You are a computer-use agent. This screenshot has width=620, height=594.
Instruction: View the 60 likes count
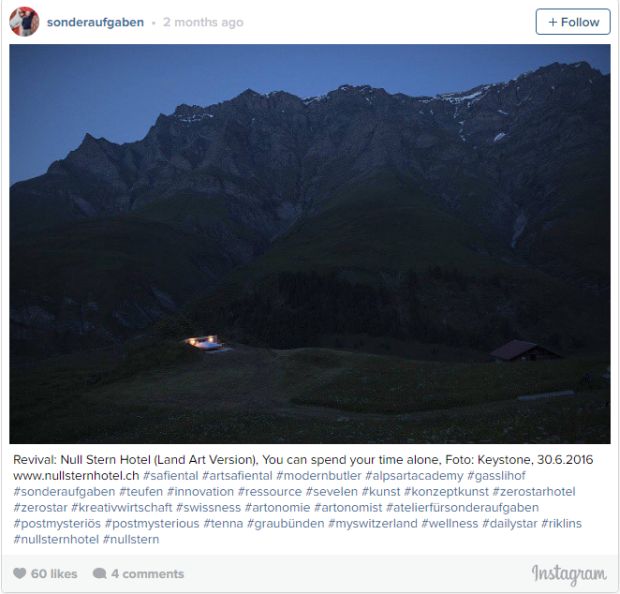tap(54, 574)
